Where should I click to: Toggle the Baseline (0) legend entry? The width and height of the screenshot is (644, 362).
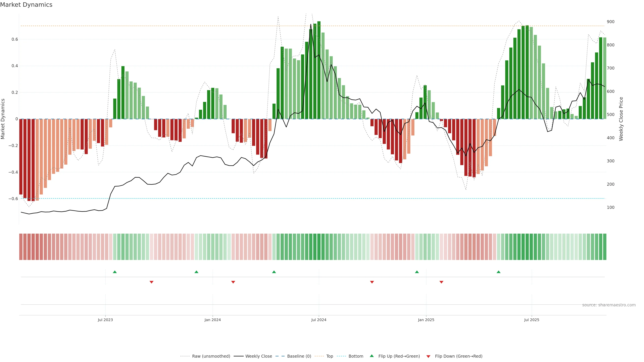(x=299, y=356)
